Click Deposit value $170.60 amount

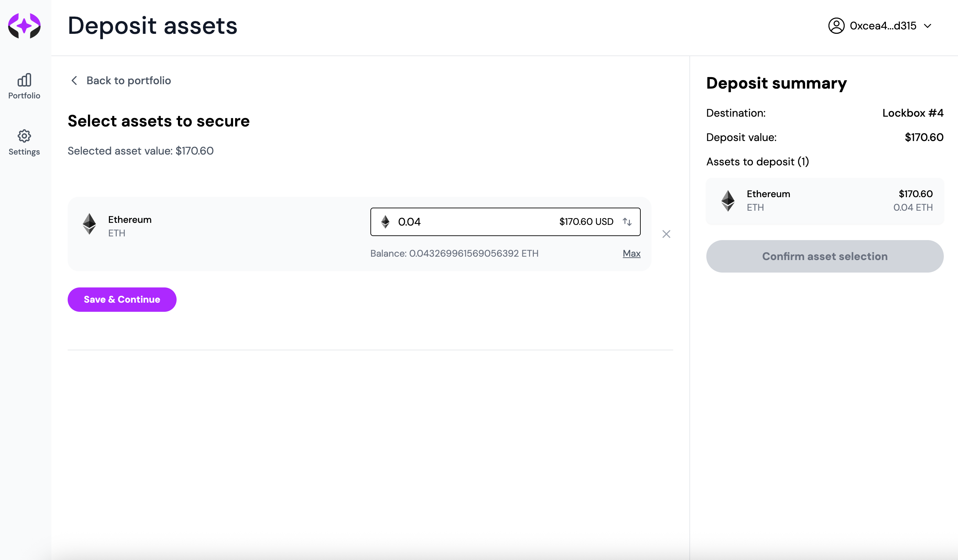[924, 137]
